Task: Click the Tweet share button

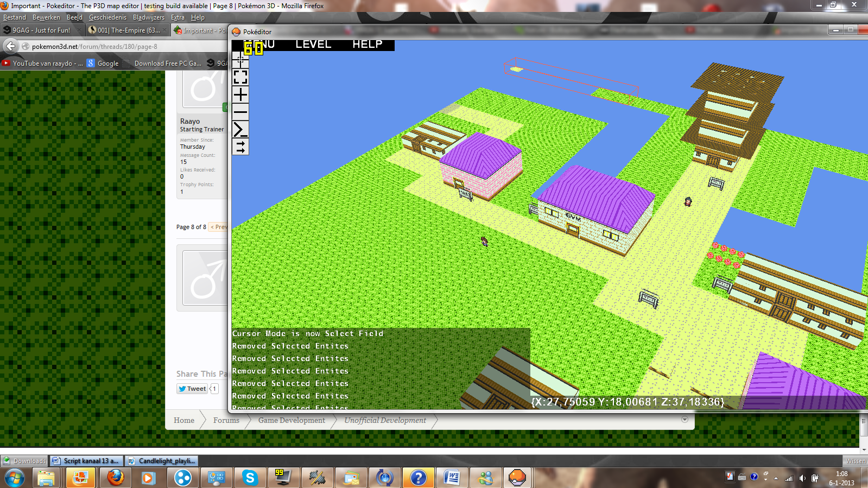Action: click(192, 389)
